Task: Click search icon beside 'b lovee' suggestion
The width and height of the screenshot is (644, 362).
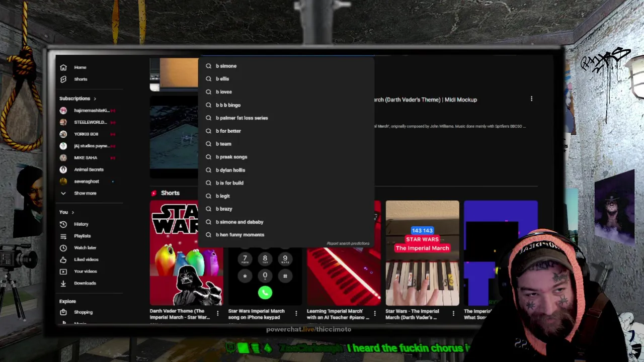Action: pos(208,92)
